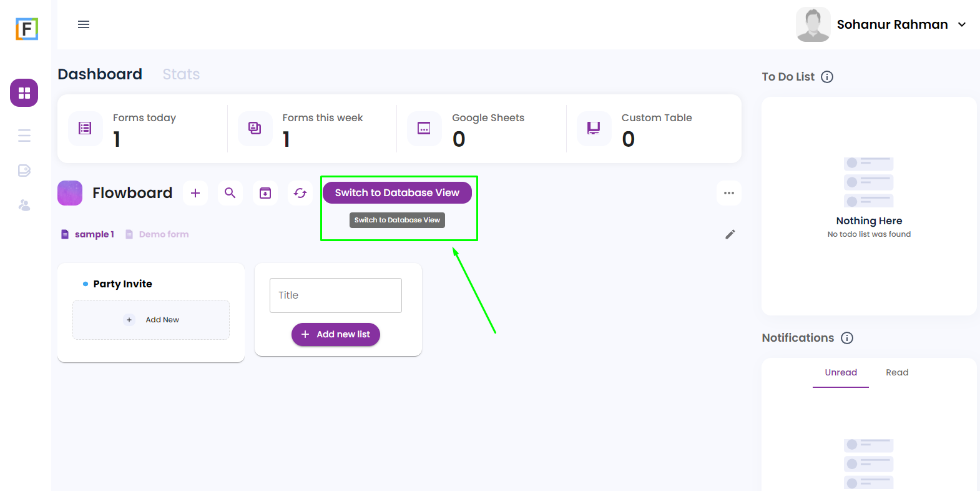The height and width of the screenshot is (491, 980).
Task: Open the dashboard grid icon in sidebar
Action: coord(24,93)
